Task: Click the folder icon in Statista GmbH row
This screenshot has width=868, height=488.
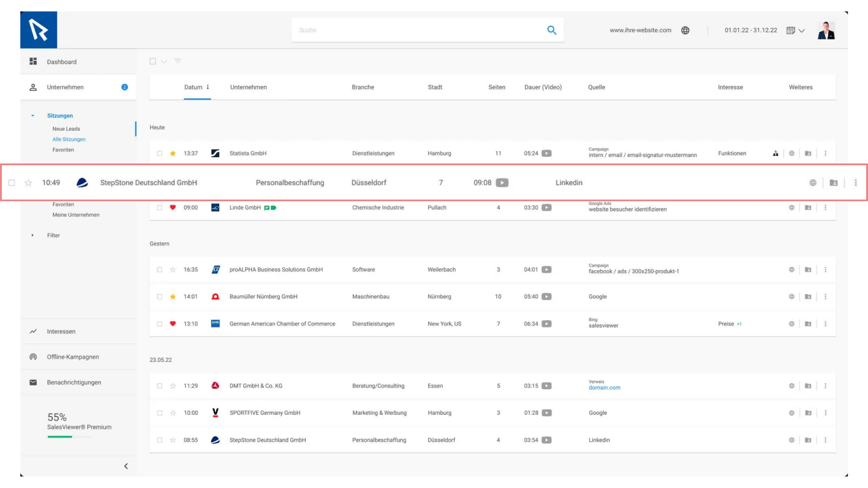Action: click(808, 153)
